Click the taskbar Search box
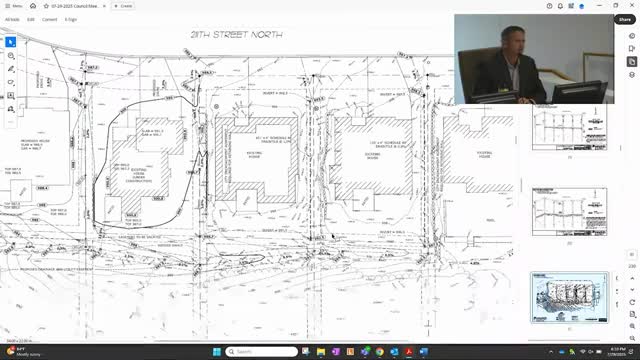This screenshot has height=360, width=640. [x=261, y=351]
